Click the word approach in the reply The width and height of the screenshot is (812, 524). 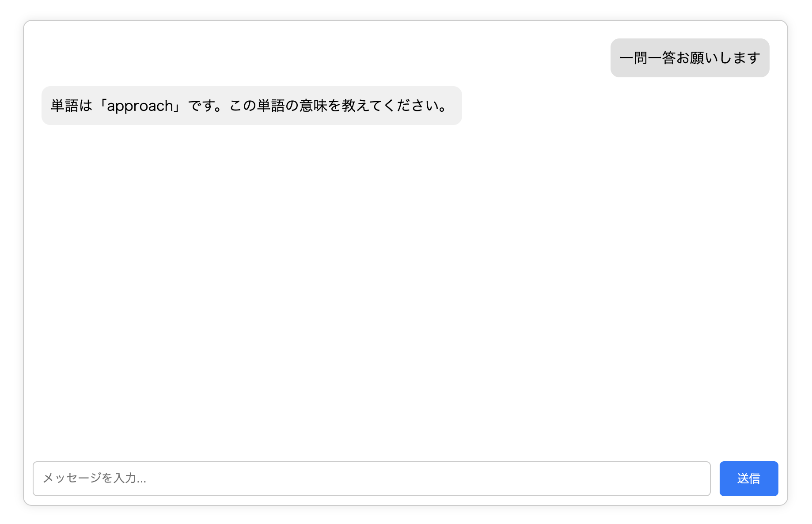click(140, 106)
